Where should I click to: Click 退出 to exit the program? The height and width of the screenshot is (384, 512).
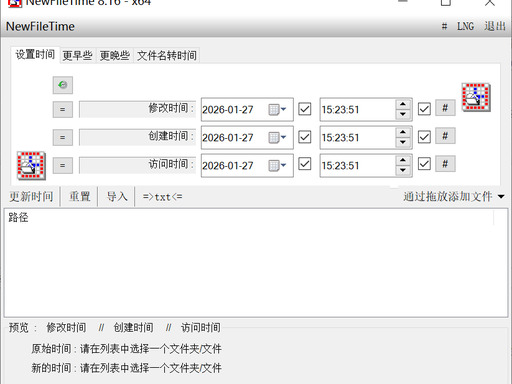point(495,26)
